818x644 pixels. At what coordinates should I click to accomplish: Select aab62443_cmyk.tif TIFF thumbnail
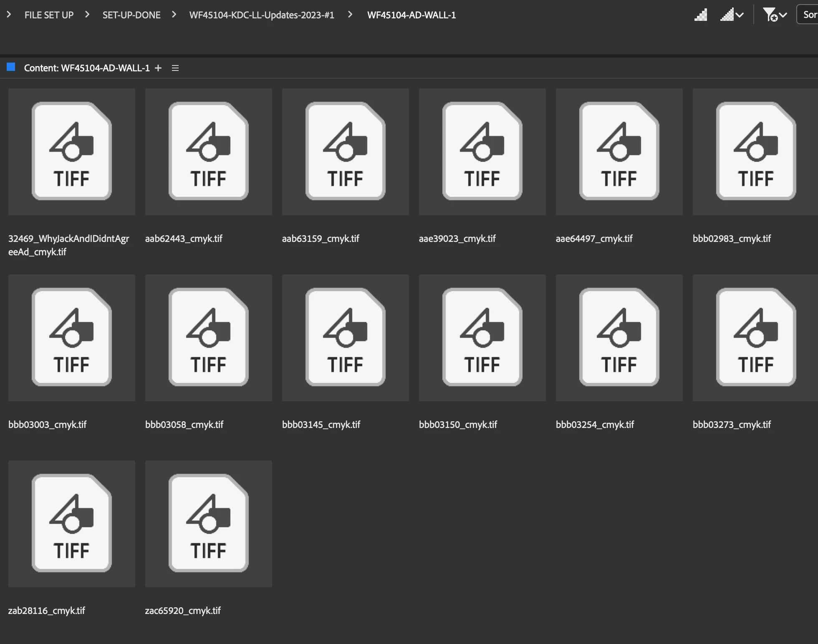tap(208, 151)
